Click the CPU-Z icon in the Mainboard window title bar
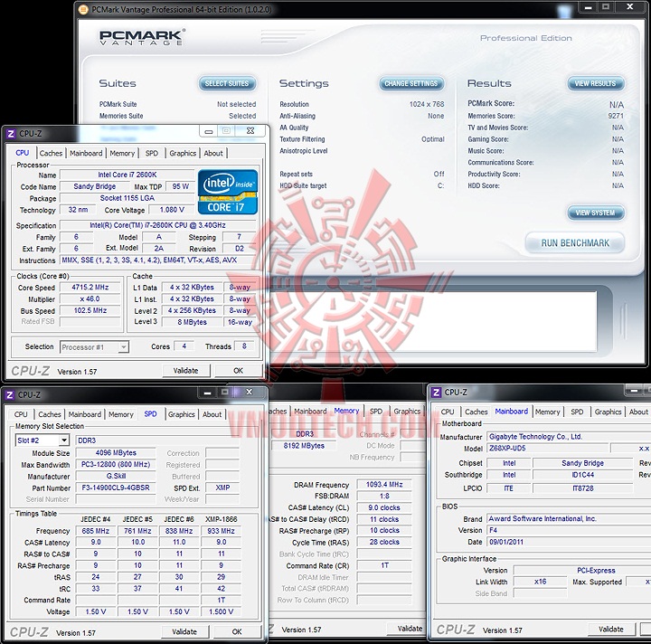The width and height of the screenshot is (651, 644). pos(436,393)
